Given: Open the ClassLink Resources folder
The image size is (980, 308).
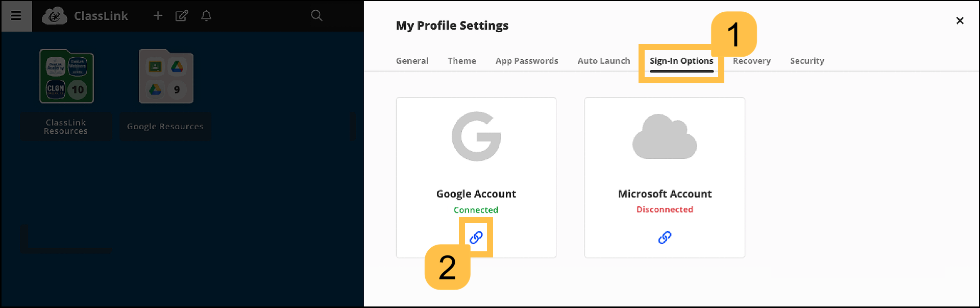Looking at the screenshot, I should point(67,77).
